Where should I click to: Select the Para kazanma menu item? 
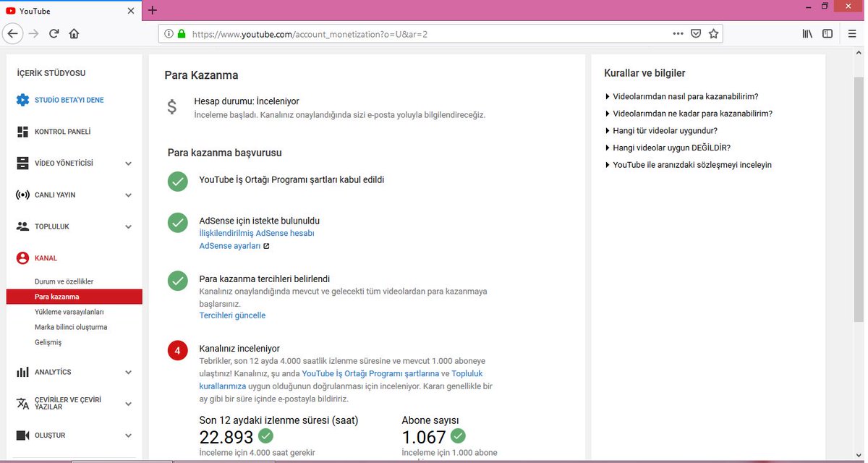(x=74, y=297)
